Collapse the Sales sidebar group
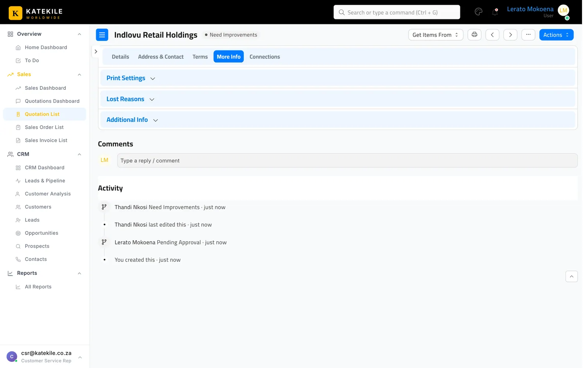 (79, 75)
